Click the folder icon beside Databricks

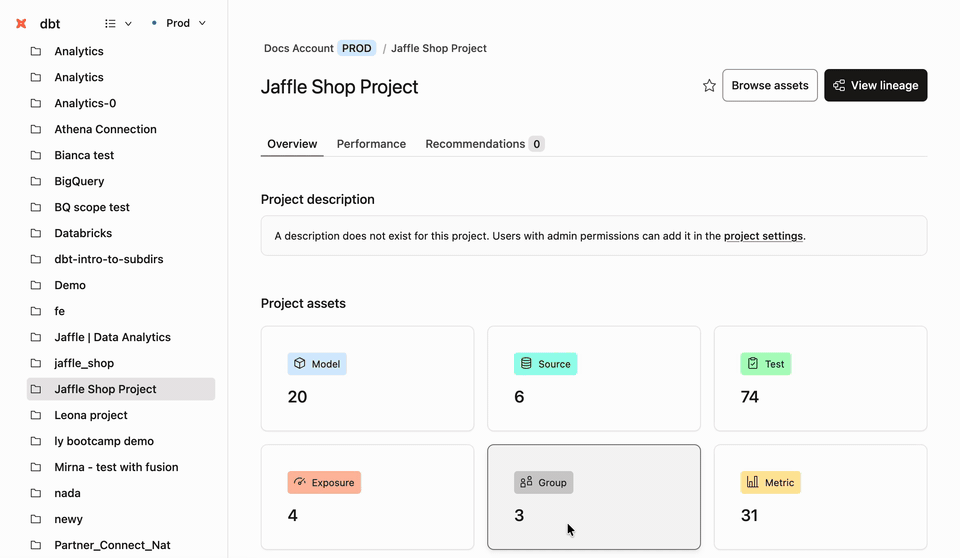(36, 233)
